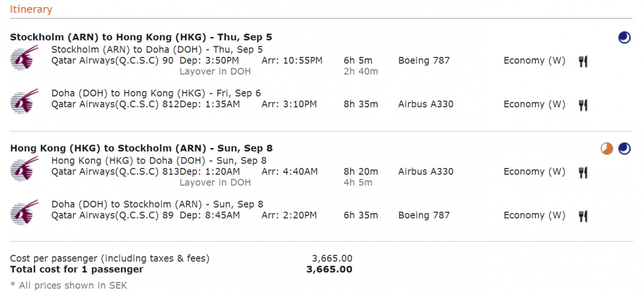Click the Stockholm to Hong Kong Thu, Sep 5 header
This screenshot has width=644, height=291.
[x=141, y=37]
